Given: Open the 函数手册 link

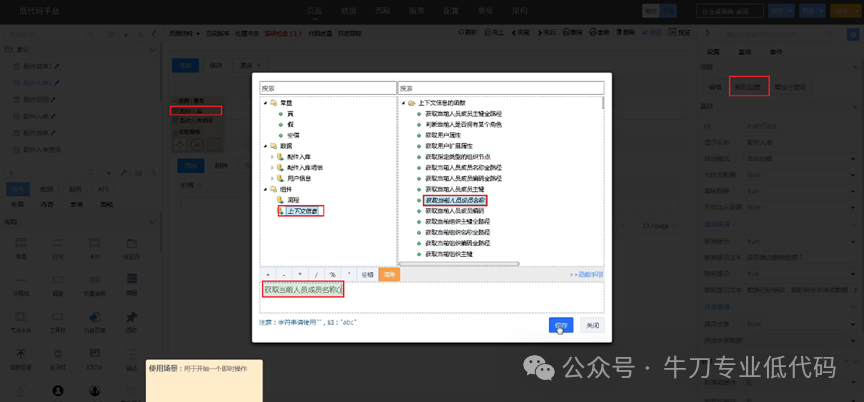Looking at the screenshot, I should (586, 274).
